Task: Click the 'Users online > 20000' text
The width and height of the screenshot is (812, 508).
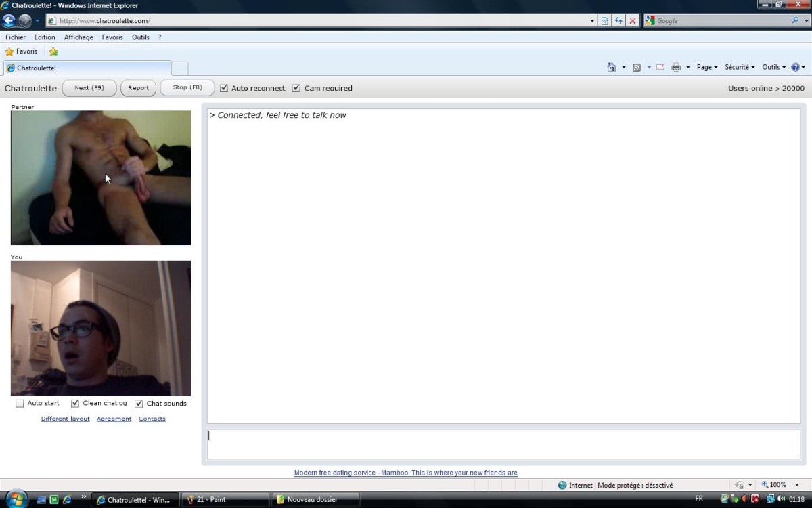Action: [x=767, y=88]
